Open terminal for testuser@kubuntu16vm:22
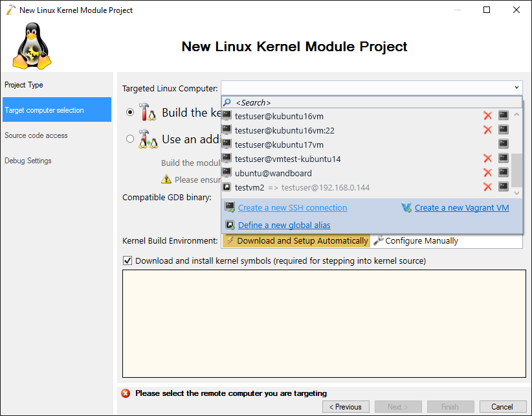 pos(504,130)
